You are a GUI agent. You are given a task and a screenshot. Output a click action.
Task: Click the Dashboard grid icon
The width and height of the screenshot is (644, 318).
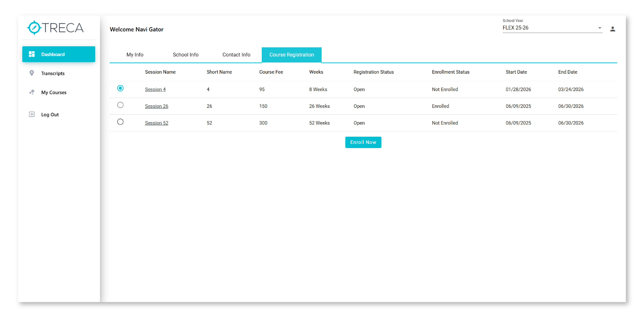point(32,54)
